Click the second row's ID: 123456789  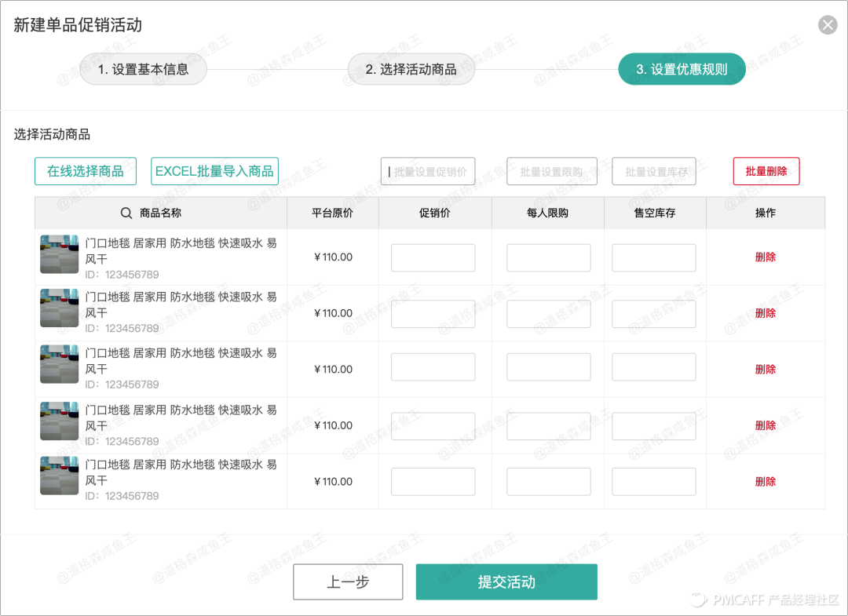click(x=122, y=329)
